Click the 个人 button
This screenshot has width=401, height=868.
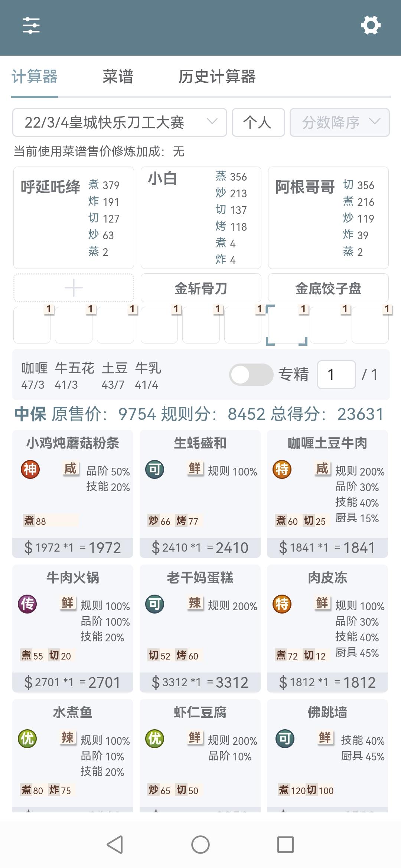pyautogui.click(x=258, y=122)
